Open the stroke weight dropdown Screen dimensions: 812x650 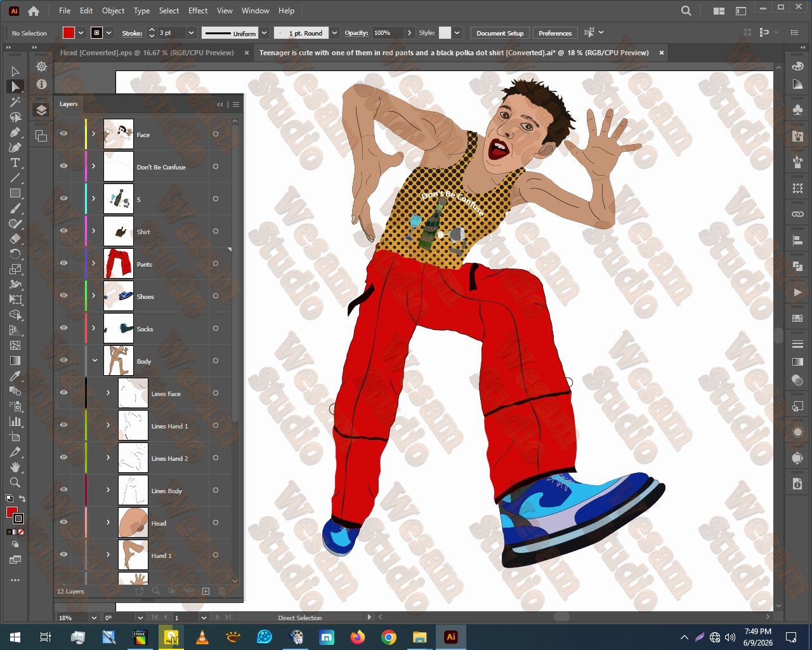(x=190, y=33)
